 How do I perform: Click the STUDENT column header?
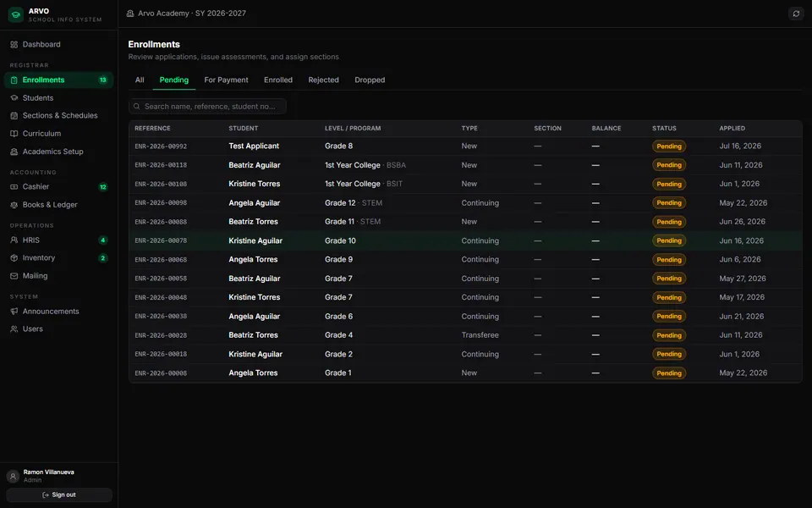pyautogui.click(x=244, y=129)
